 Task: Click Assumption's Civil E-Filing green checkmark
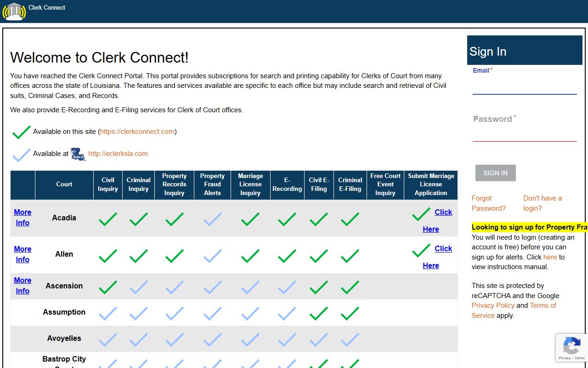[x=319, y=314]
